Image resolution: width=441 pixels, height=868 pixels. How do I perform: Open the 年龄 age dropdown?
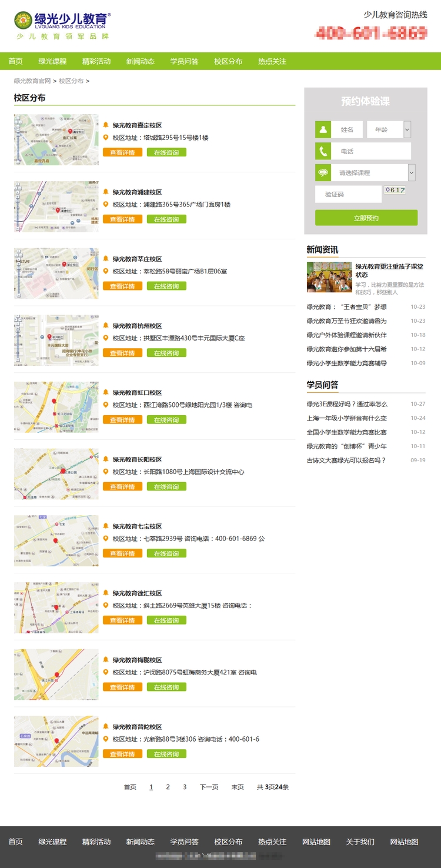pyautogui.click(x=389, y=129)
